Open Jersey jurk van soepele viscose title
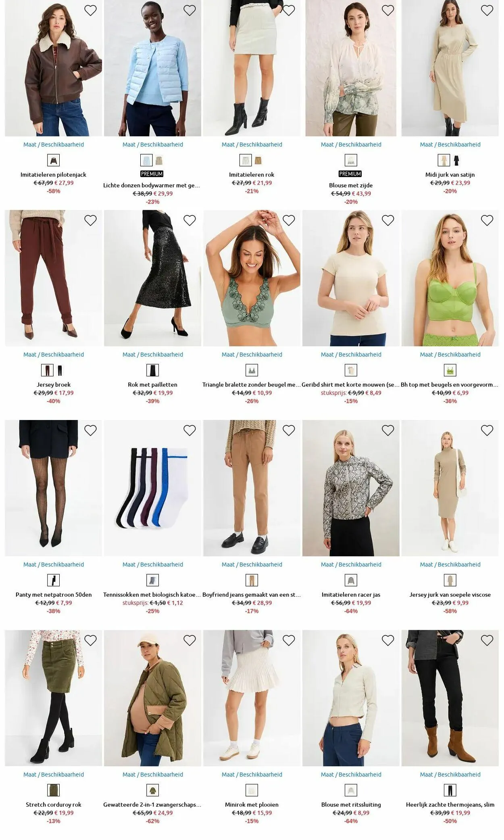Screen dimensions: 504x840 tap(450, 595)
